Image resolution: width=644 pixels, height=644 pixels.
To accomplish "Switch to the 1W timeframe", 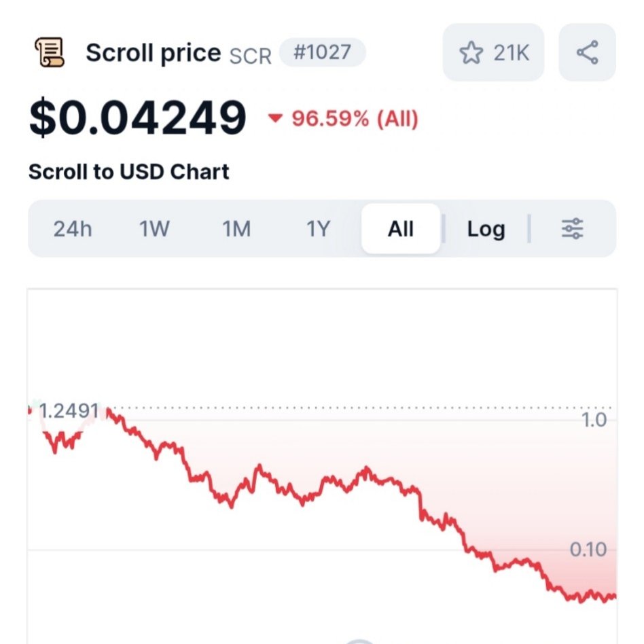I will pyautogui.click(x=154, y=229).
